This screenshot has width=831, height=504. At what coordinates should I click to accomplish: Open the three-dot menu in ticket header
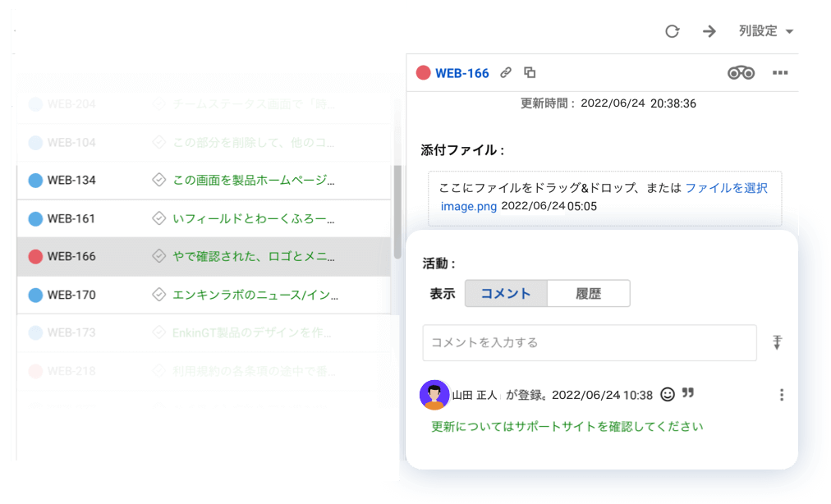780,73
